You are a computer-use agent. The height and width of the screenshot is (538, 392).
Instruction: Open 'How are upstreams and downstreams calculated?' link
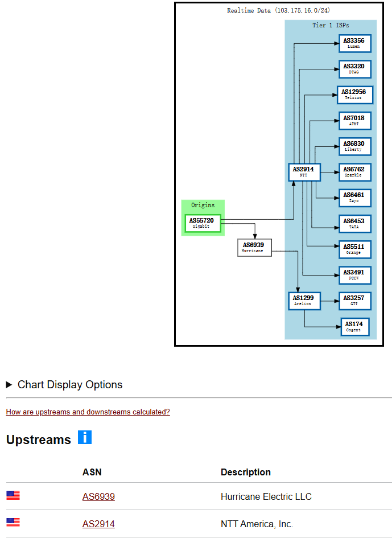click(x=88, y=412)
